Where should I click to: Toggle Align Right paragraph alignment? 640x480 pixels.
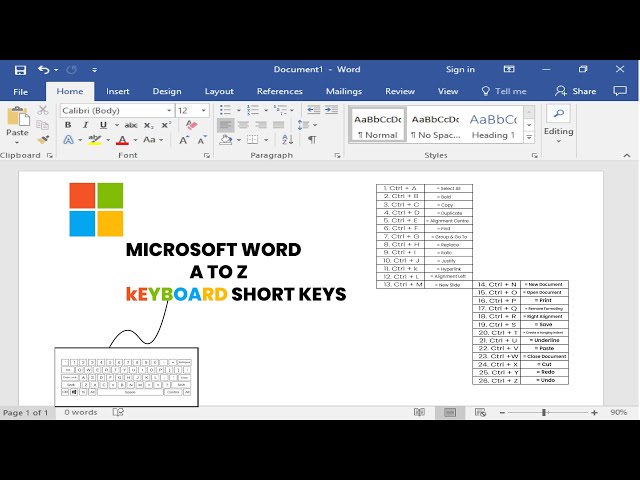(x=261, y=125)
